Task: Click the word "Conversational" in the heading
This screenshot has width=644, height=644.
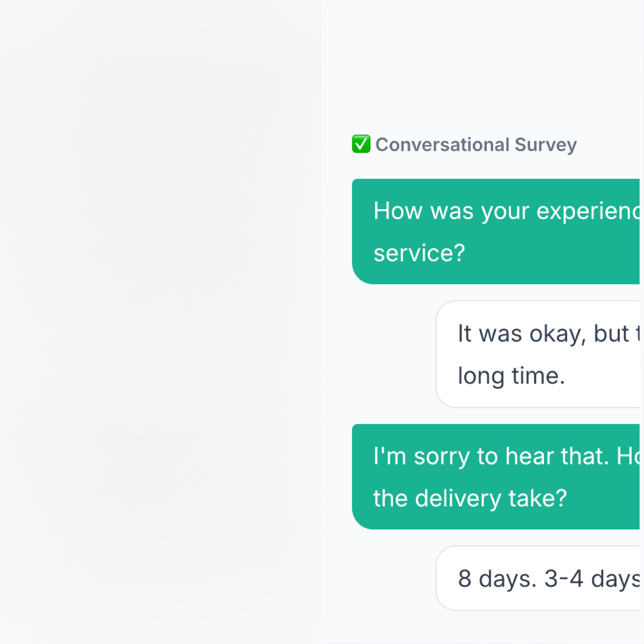Action: click(442, 145)
